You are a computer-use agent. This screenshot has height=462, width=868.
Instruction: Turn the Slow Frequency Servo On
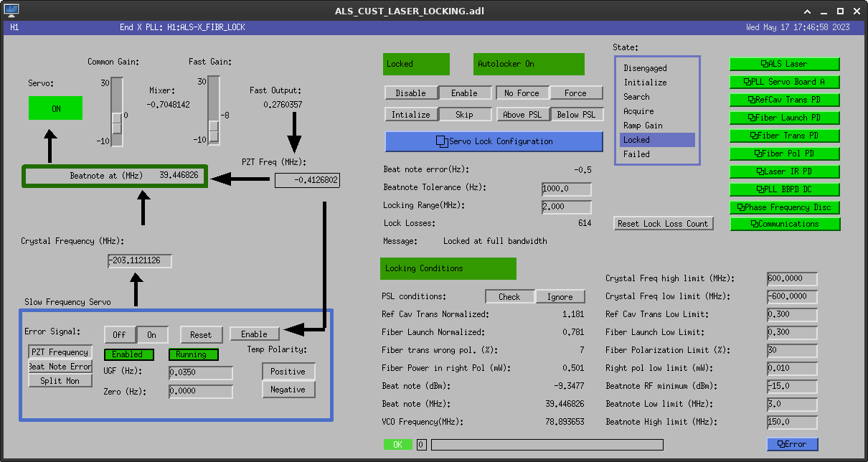(152, 334)
